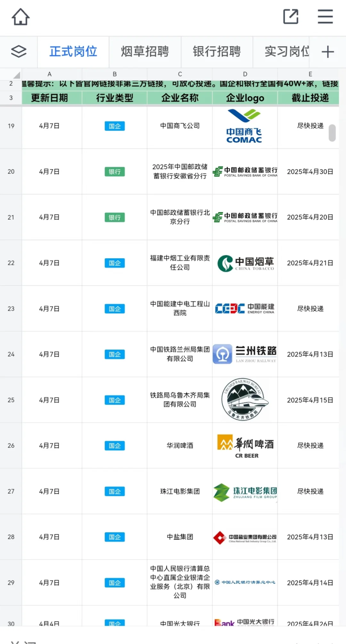Go to home via house icon
The width and height of the screenshot is (346, 644).
[21, 17]
